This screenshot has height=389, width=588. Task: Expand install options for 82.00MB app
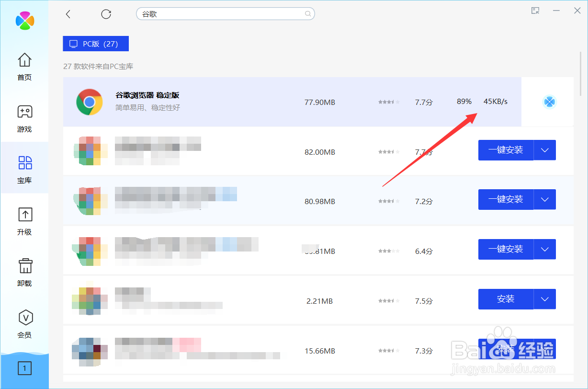(x=545, y=150)
